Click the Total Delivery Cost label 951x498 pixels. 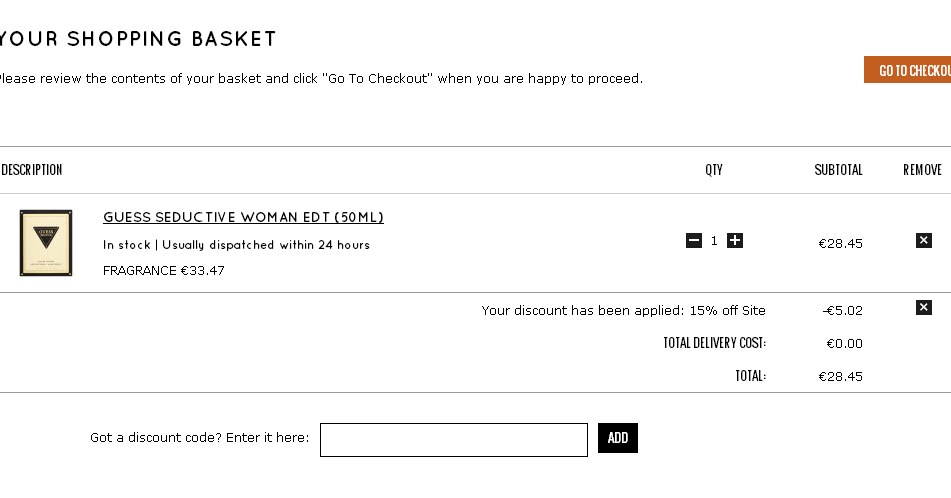(714, 343)
